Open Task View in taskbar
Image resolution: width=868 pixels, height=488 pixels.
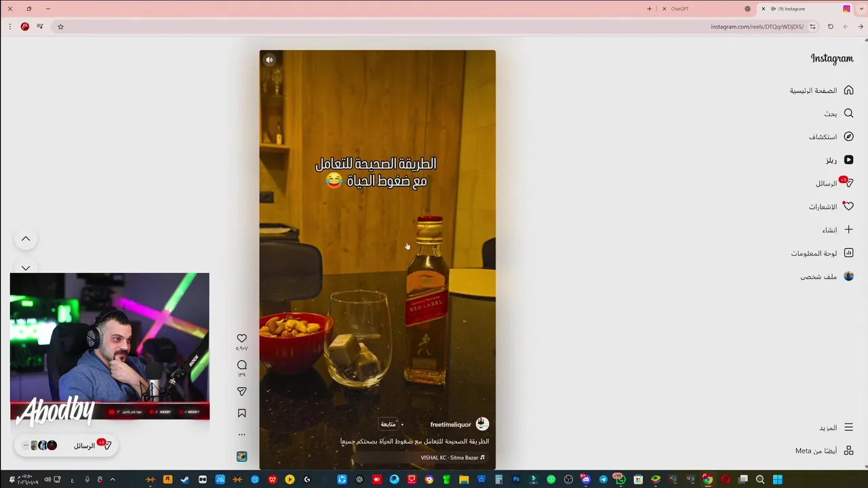[x=743, y=480]
